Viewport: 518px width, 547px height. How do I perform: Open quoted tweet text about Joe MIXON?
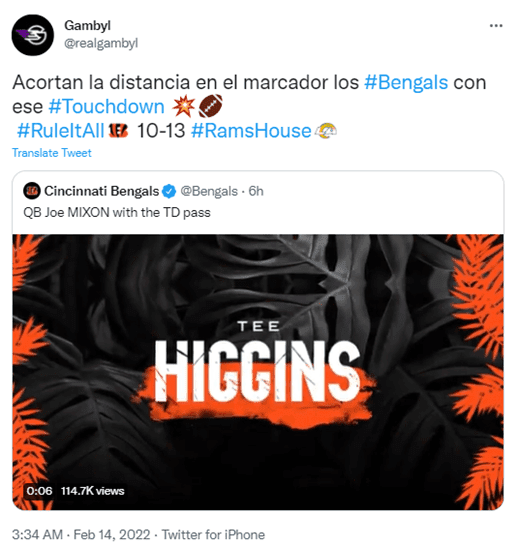(x=117, y=212)
